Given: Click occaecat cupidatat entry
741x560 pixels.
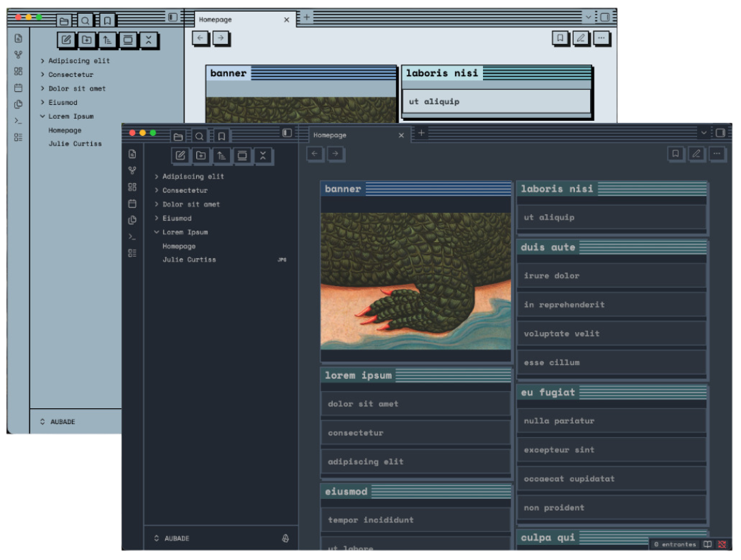Looking at the screenshot, I should click(x=611, y=479).
